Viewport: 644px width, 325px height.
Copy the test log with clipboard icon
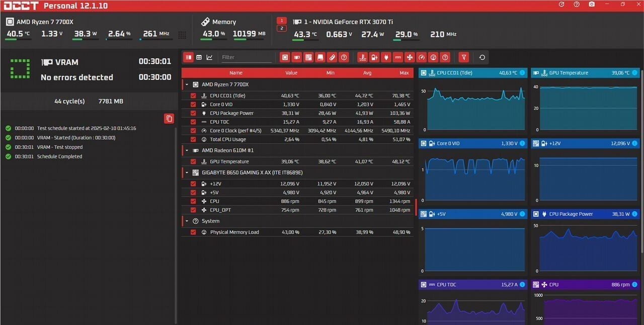click(x=169, y=119)
